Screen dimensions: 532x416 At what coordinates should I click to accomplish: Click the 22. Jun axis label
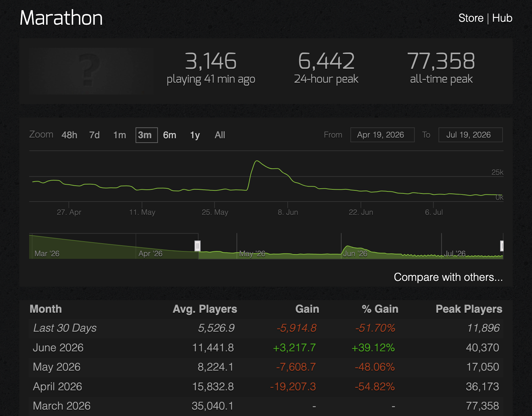(x=361, y=212)
